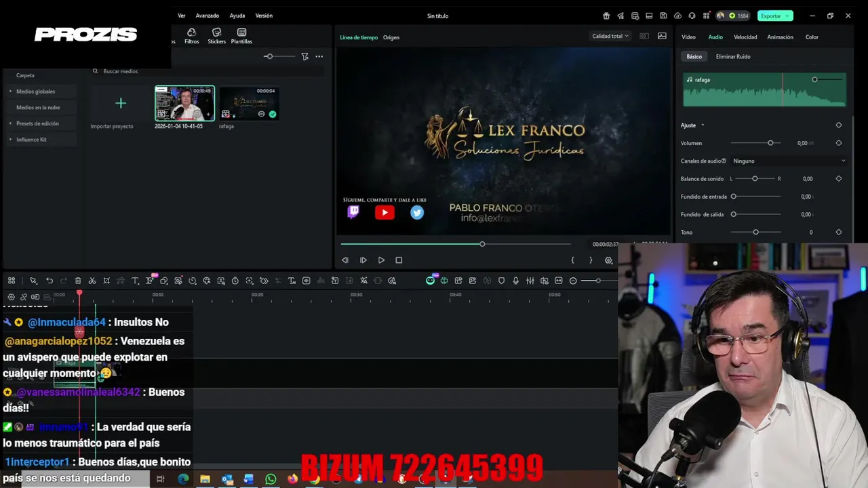Viewport: 868px width, 488px height.
Task: Click the Buscar medios search field
Action: tap(207, 71)
